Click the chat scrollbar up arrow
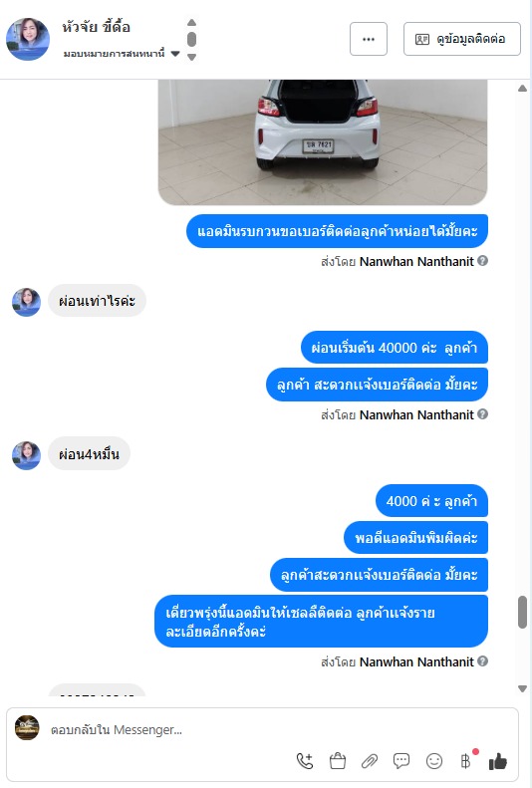 (x=522, y=89)
